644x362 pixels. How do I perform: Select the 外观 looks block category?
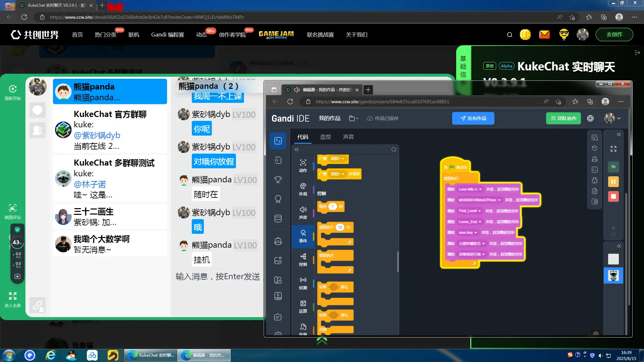(303, 189)
